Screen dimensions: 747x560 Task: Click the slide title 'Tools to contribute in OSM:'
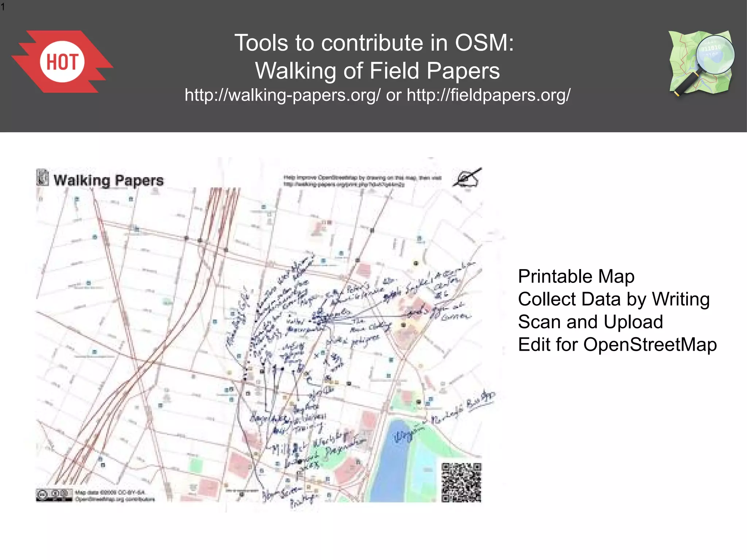[x=374, y=43]
